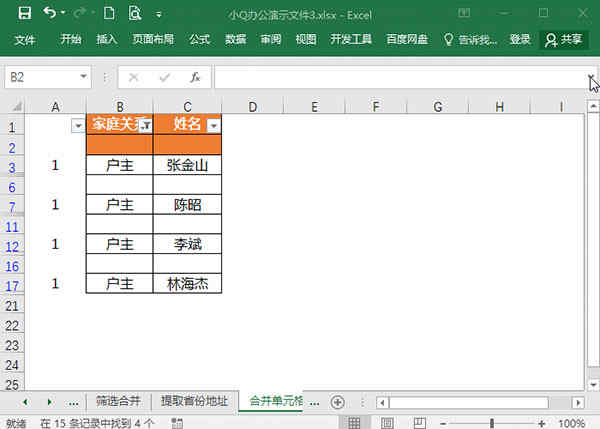Open the undo history dropdown arrow

point(63,13)
